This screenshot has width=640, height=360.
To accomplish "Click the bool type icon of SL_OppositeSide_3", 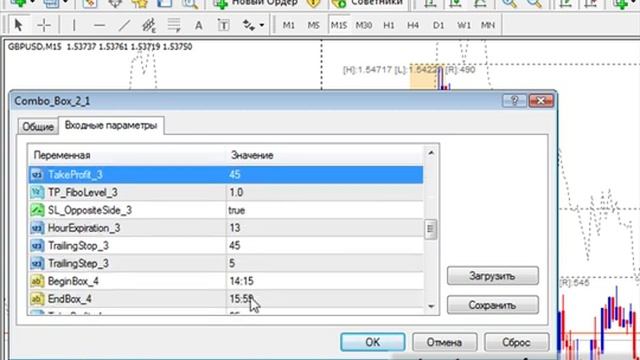I will [37, 210].
